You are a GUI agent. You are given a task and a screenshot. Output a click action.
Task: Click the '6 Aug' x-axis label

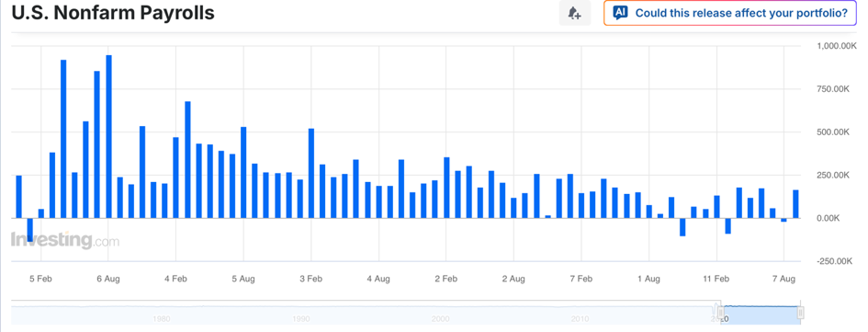click(108, 279)
